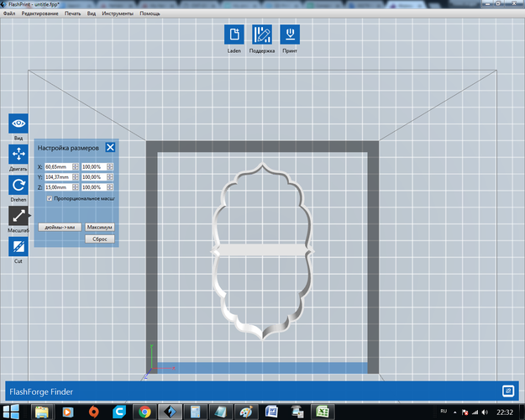Show hidden tray icons arrow
This screenshot has width=525, height=420.
455,412
